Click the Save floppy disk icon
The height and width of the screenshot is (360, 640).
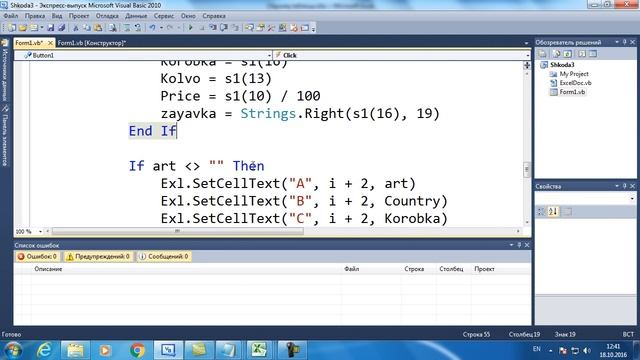coord(51,28)
